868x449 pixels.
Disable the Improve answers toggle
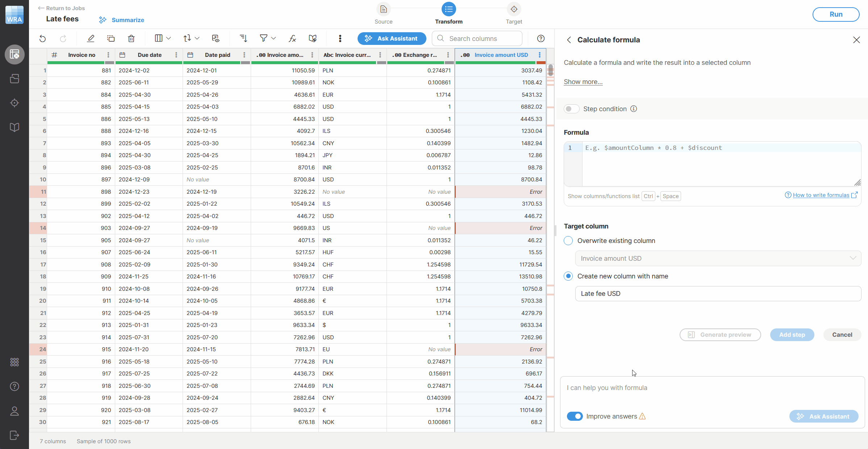click(x=575, y=416)
